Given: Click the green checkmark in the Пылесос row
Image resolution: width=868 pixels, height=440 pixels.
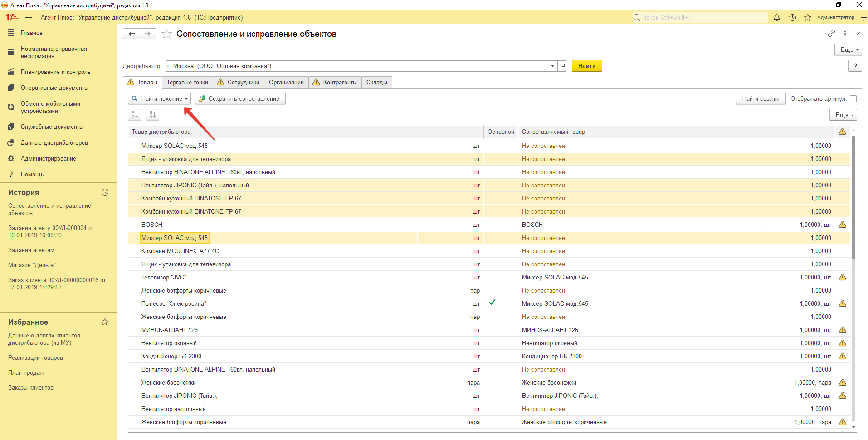Looking at the screenshot, I should point(492,302).
